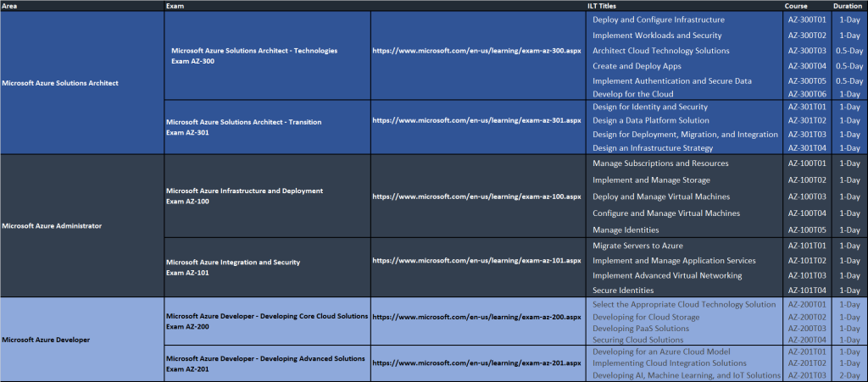Click Design an Infrastructure Strategy title

[653, 147]
